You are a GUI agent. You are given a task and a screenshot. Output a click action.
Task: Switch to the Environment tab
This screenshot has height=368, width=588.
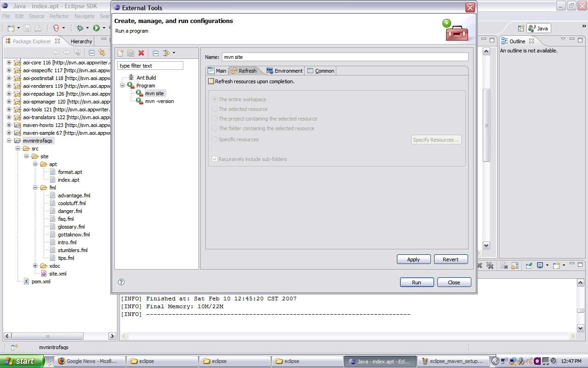coord(284,71)
